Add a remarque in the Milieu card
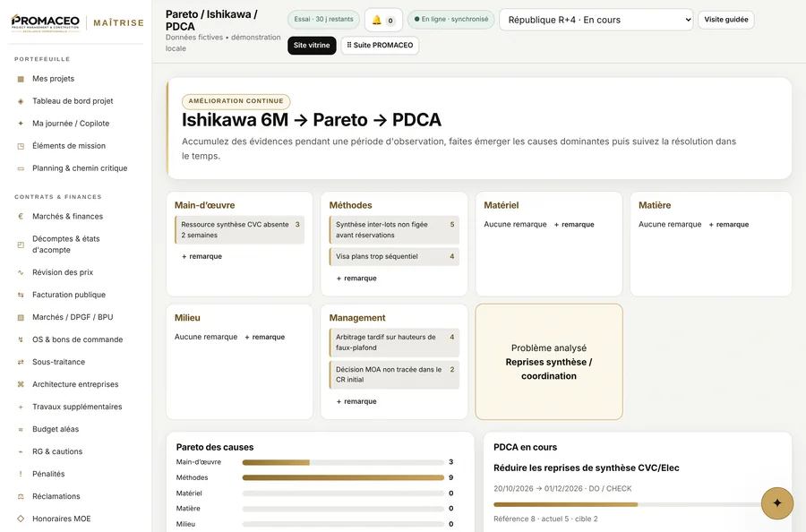806x532 pixels. [264, 337]
